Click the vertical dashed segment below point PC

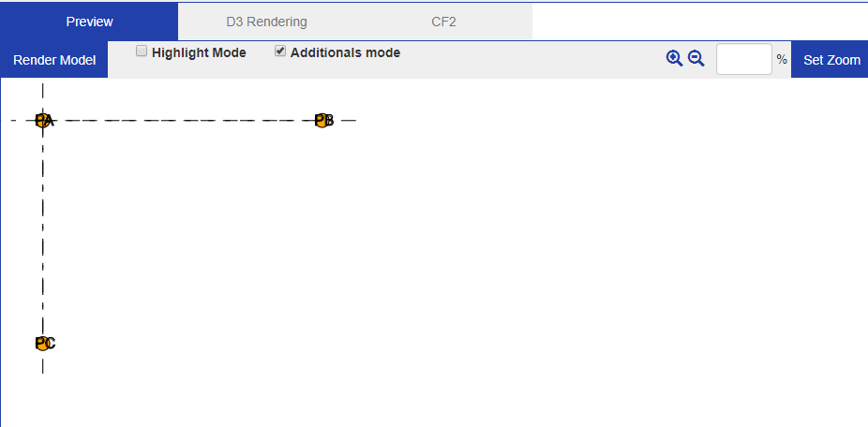pos(42,362)
